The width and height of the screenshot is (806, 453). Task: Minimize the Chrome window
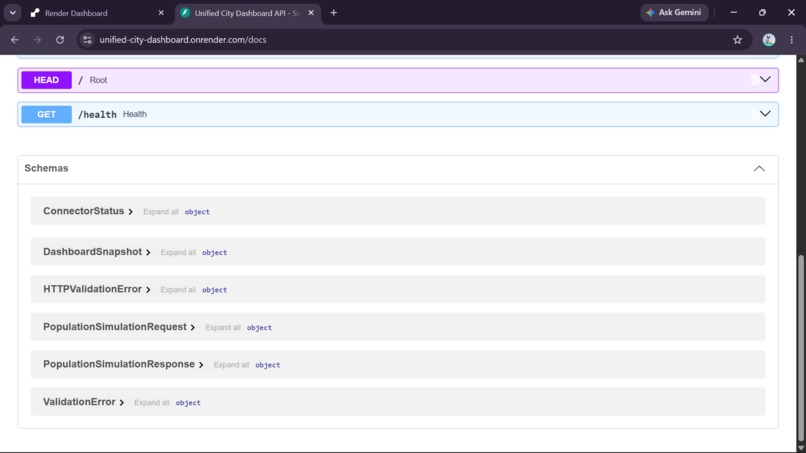734,12
